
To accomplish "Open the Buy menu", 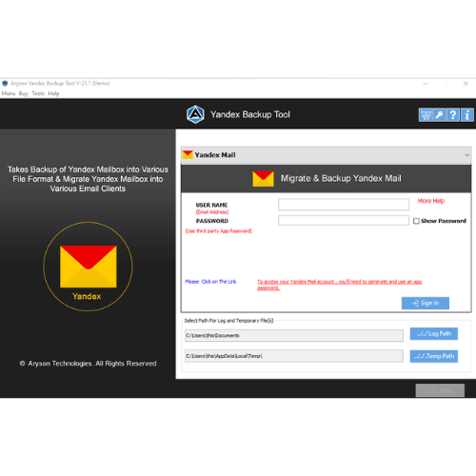I will click(24, 93).
